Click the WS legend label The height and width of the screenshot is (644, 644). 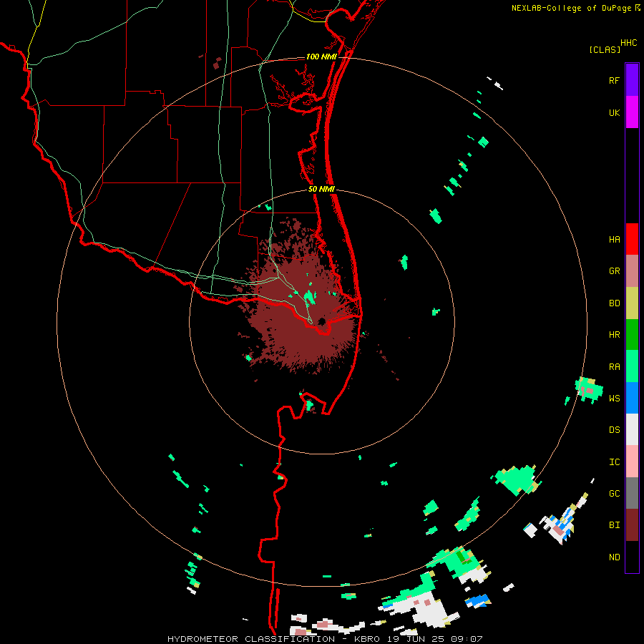coord(614,399)
